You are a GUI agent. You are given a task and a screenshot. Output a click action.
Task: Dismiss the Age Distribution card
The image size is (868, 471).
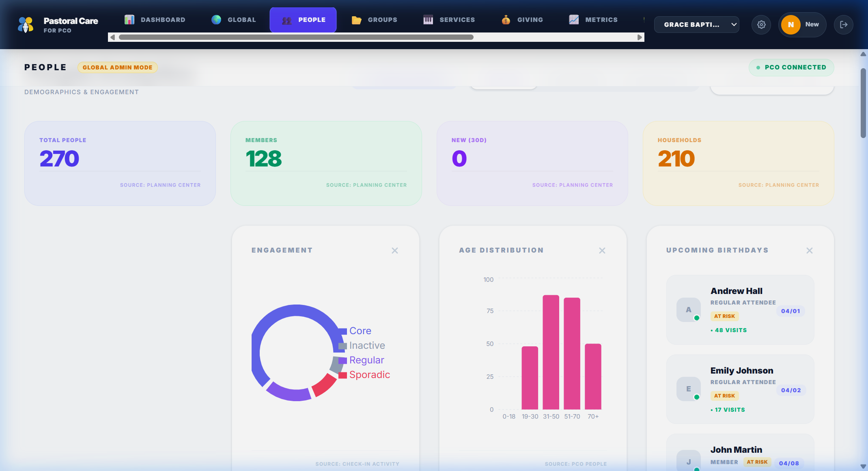pos(602,251)
